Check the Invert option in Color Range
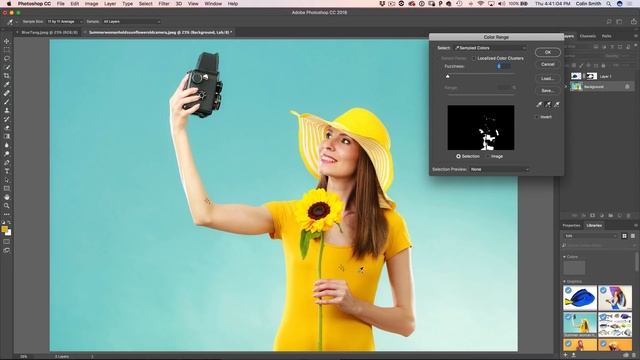Viewport: 640px width, 360px height. 537,117
